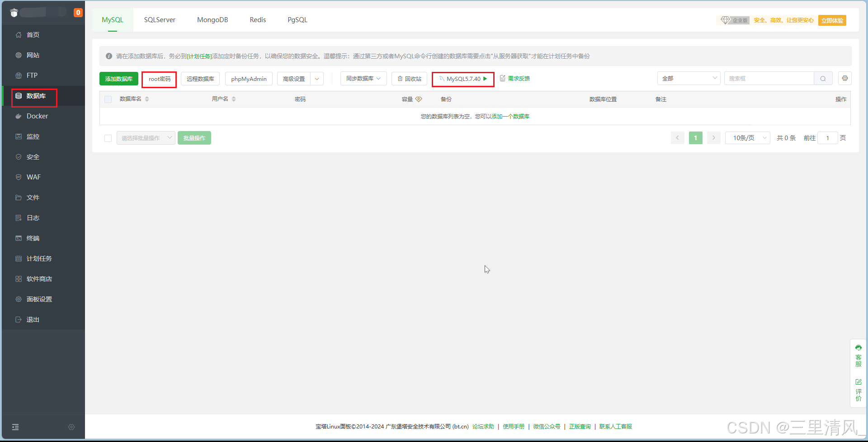868x442 pixels.
Task: Open the 同步数据库 dropdown
Action: [x=363, y=79]
